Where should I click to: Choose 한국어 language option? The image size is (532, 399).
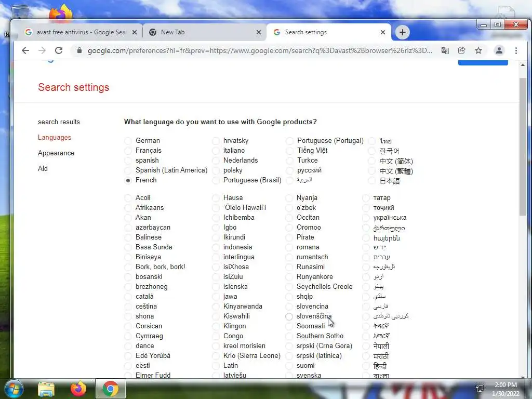click(x=372, y=151)
